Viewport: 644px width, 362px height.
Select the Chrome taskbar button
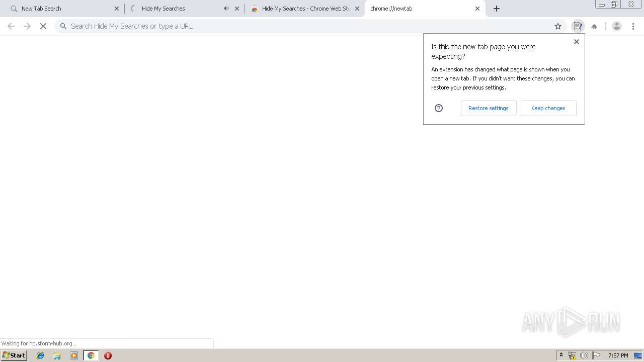click(91, 355)
